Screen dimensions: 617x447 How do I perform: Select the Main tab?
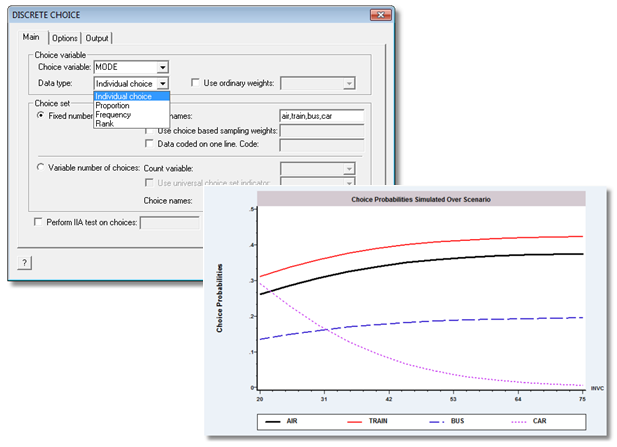pos(31,38)
